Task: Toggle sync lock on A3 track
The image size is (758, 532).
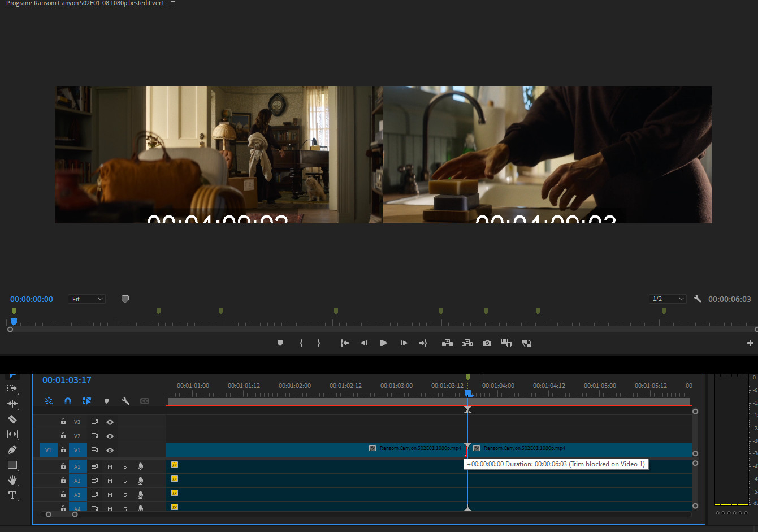Action: [94, 495]
